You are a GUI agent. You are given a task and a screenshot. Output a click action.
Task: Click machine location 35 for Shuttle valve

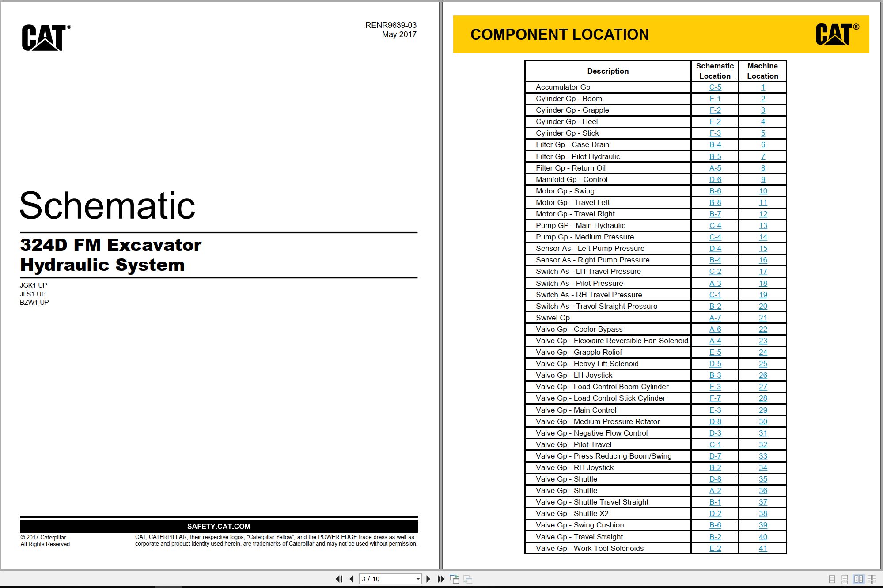(763, 479)
